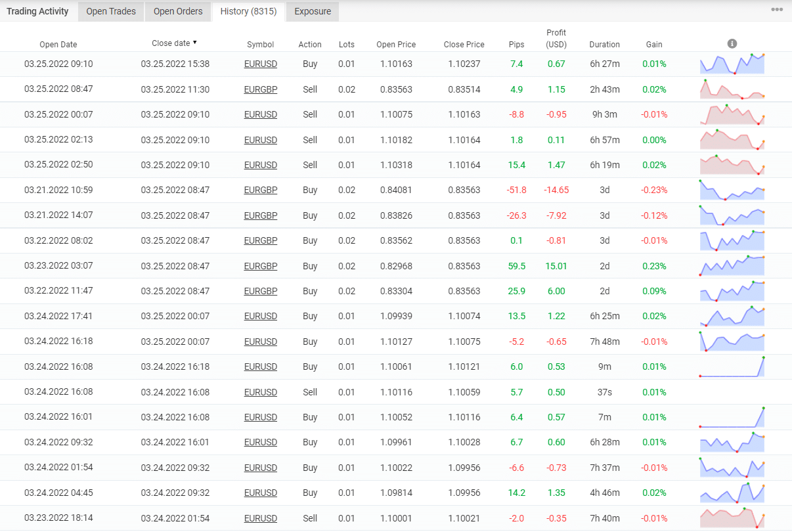Switch to the Open Trades tab

(x=111, y=11)
